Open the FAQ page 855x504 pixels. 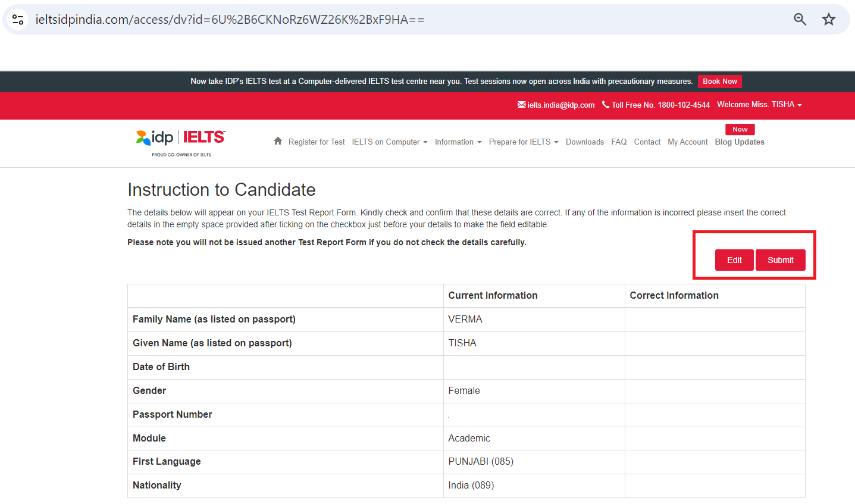(x=619, y=142)
